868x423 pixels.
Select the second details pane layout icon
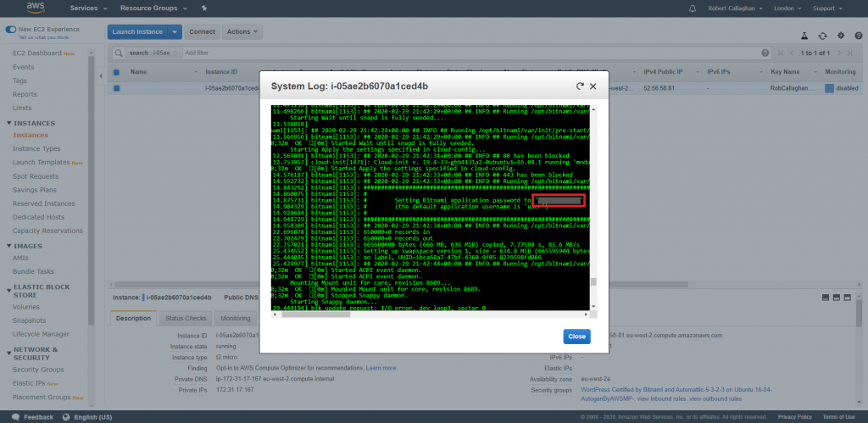(x=837, y=298)
